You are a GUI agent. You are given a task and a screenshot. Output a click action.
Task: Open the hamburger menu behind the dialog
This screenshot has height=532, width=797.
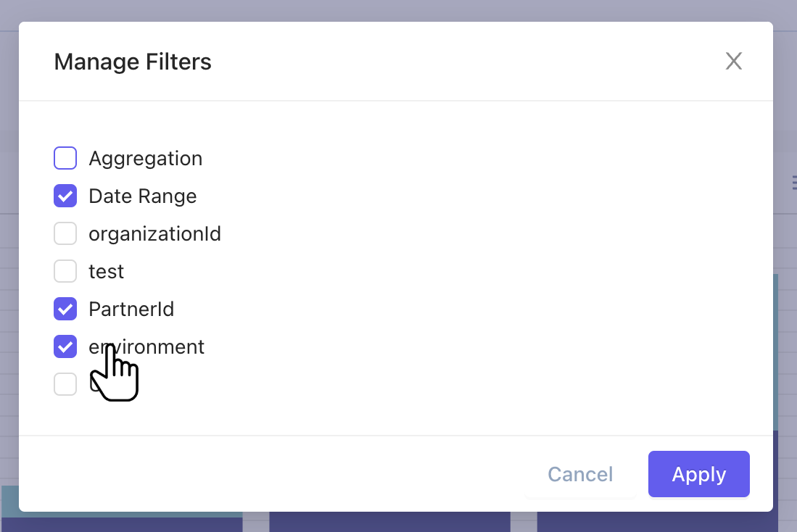794,182
